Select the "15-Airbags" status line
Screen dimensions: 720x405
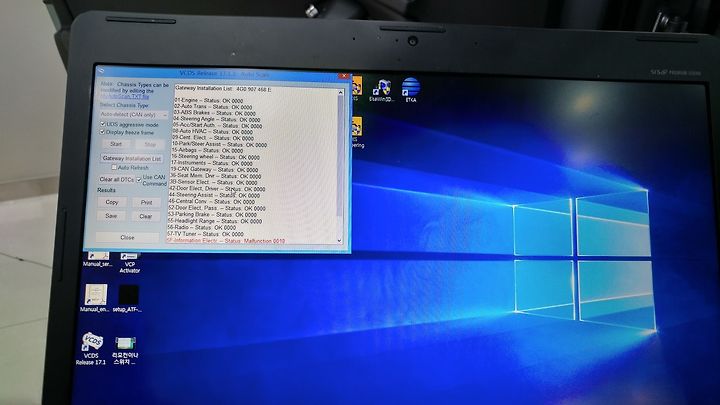207,151
